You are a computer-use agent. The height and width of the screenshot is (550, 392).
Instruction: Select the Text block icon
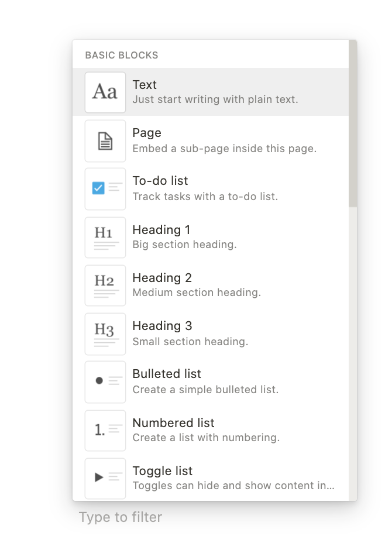[105, 91]
